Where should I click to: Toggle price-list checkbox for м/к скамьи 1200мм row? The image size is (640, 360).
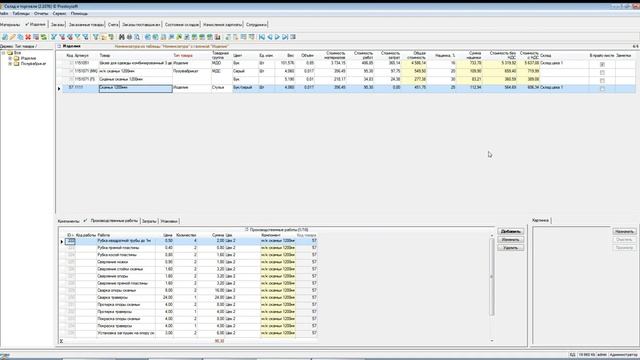point(602,72)
